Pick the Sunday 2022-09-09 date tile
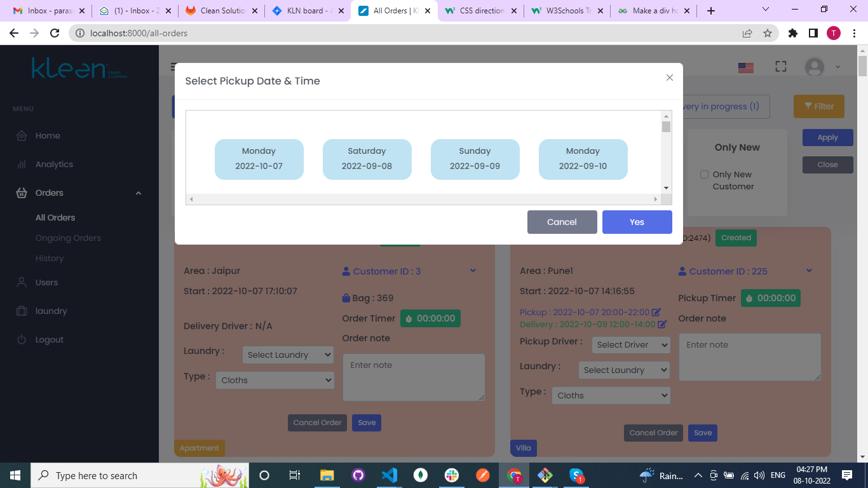 coord(475,159)
